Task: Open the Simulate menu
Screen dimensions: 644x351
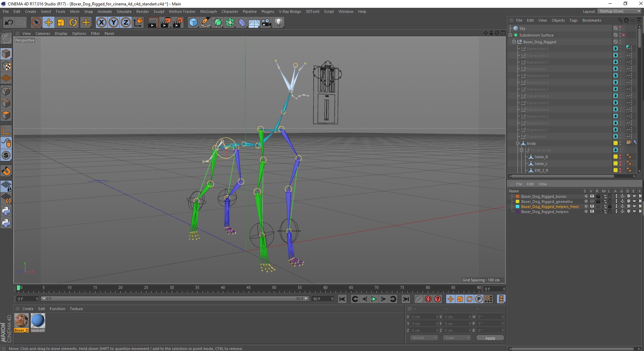Action: [124, 11]
